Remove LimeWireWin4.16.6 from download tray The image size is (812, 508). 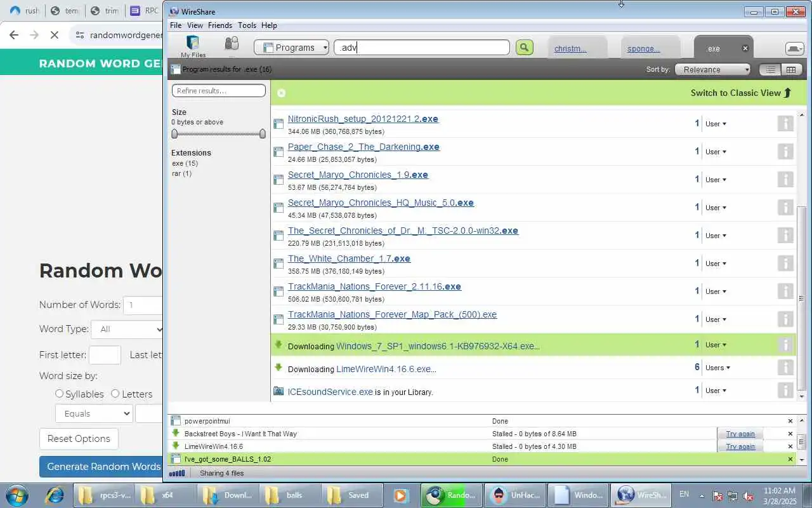(x=790, y=446)
